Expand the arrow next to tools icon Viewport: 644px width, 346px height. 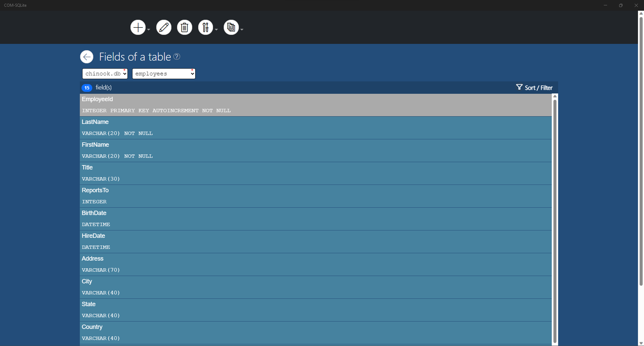click(216, 29)
